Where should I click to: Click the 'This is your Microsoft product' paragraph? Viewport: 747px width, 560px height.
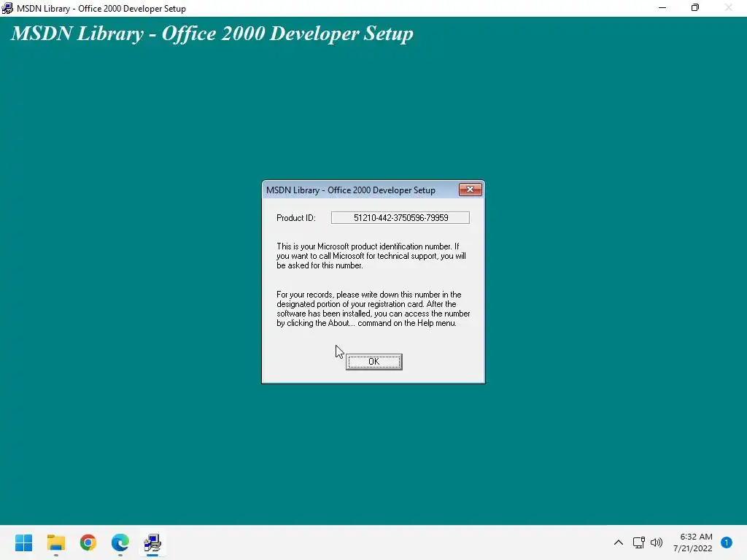371,256
